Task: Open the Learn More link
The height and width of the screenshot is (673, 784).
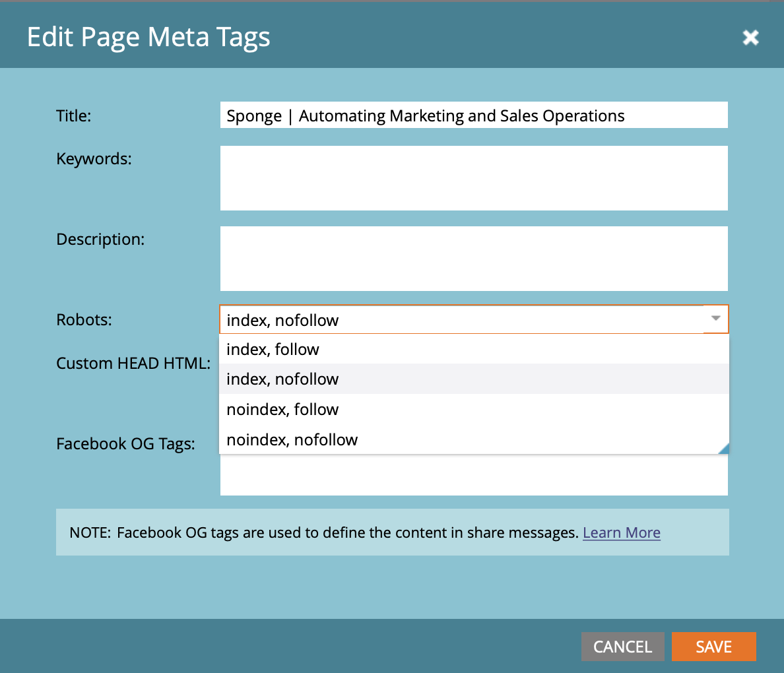Action: point(621,532)
